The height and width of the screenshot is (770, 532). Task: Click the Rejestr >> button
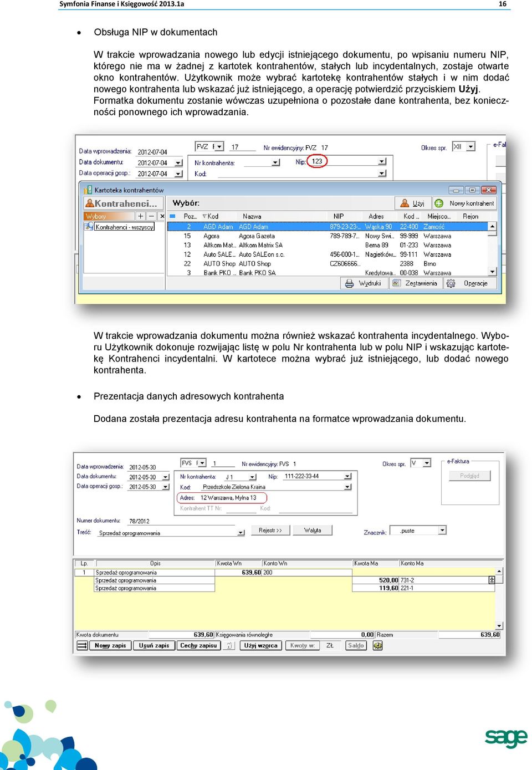(270, 531)
